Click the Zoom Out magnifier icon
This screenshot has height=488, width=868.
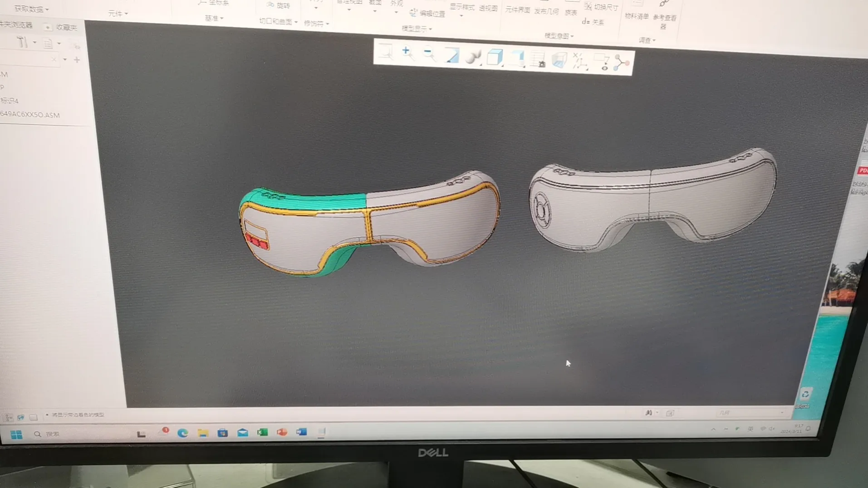429,54
